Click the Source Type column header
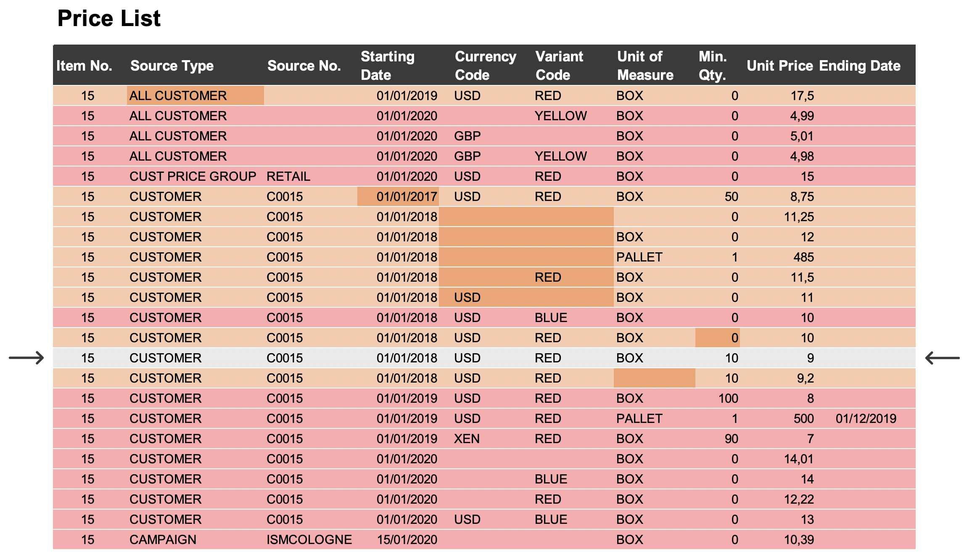This screenshot has height=560, width=972. pyautogui.click(x=172, y=66)
